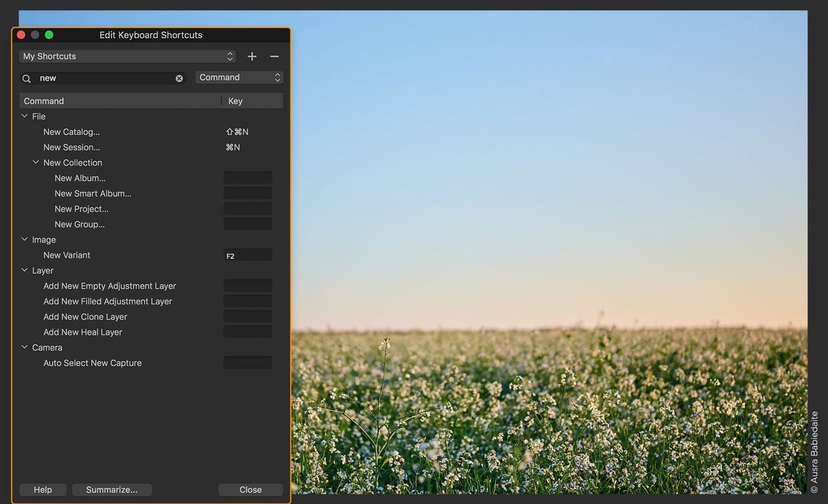
Task: Collapse the Camera section
Action: click(x=25, y=347)
